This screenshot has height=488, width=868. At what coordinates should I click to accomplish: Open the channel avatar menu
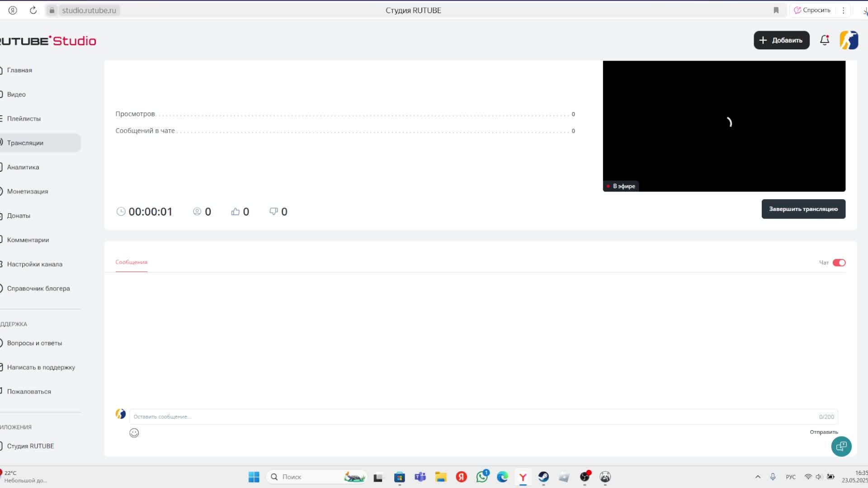click(849, 40)
